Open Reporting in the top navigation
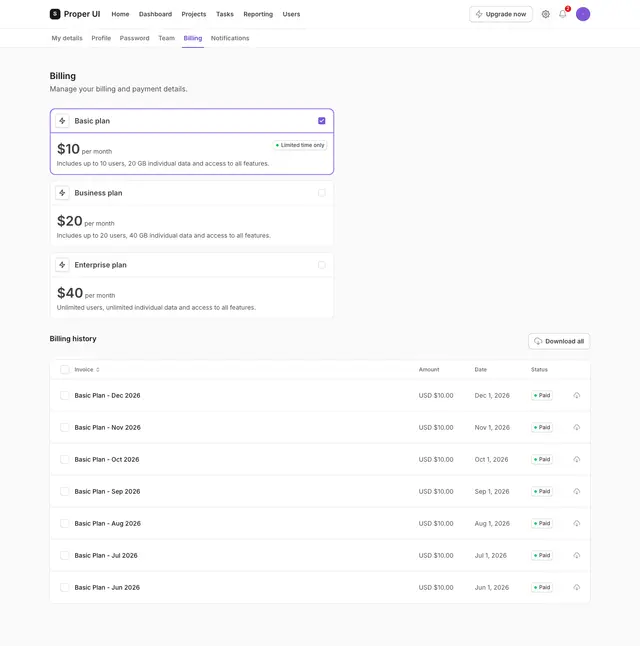Viewport: 640px width, 646px height. [x=258, y=14]
